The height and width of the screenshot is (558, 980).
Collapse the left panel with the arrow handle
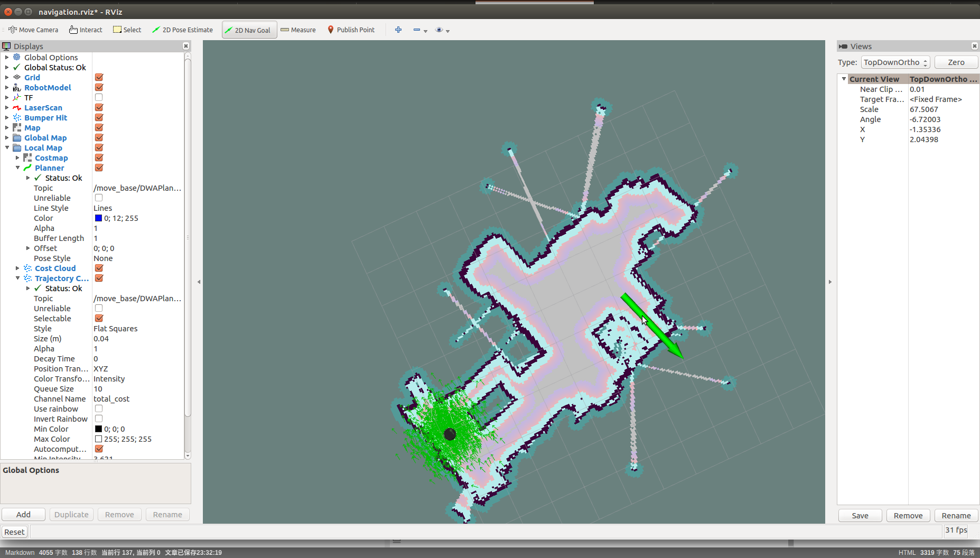199,282
